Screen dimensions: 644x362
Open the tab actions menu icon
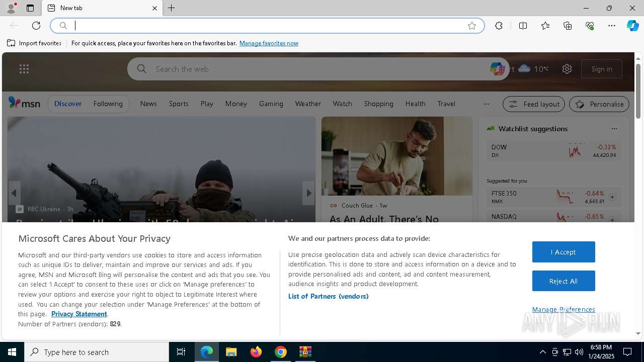(x=30, y=8)
